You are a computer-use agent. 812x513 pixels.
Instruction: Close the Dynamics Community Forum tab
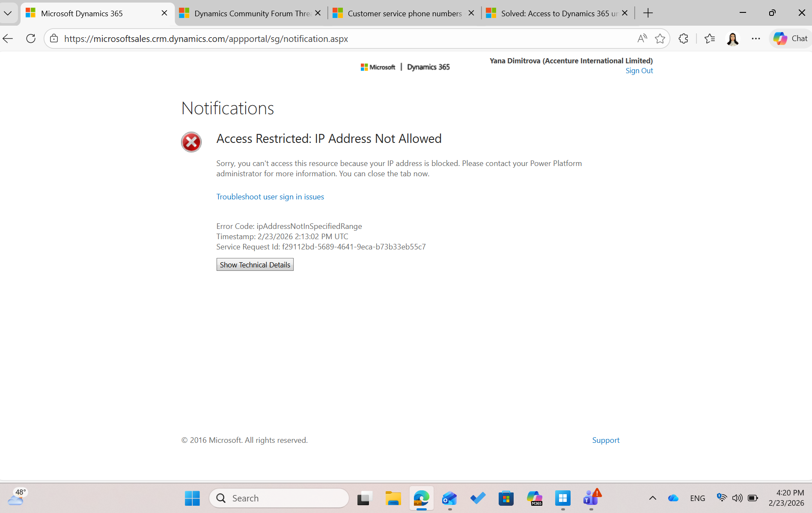click(318, 13)
